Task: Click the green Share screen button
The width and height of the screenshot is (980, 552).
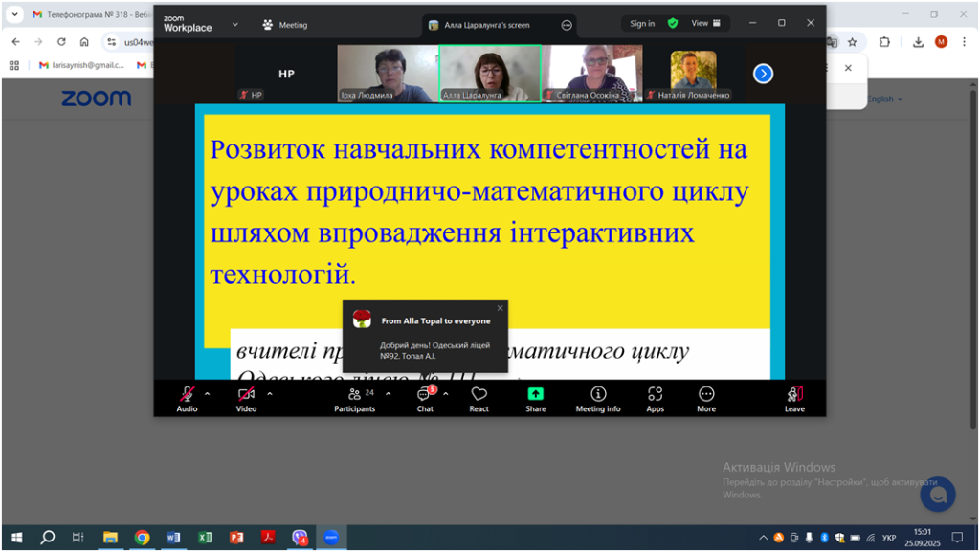Action: point(536,398)
